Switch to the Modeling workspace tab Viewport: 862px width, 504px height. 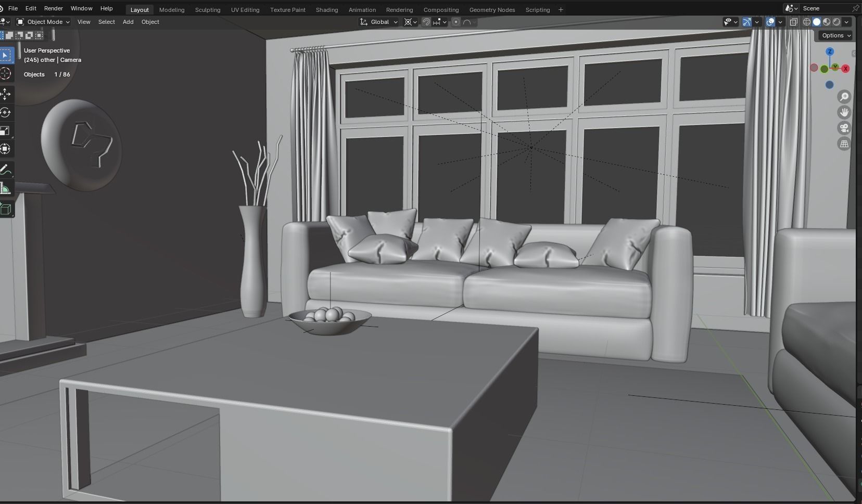[x=172, y=10]
